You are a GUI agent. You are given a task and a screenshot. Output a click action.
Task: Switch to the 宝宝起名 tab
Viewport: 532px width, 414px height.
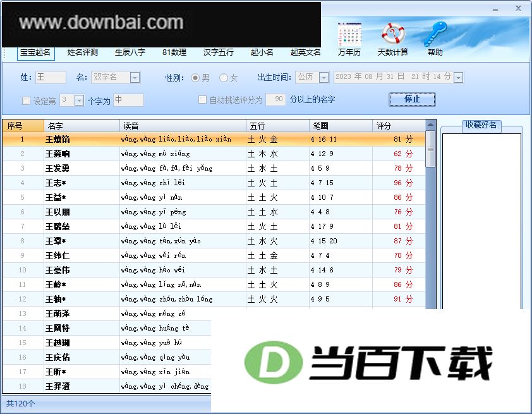point(35,52)
